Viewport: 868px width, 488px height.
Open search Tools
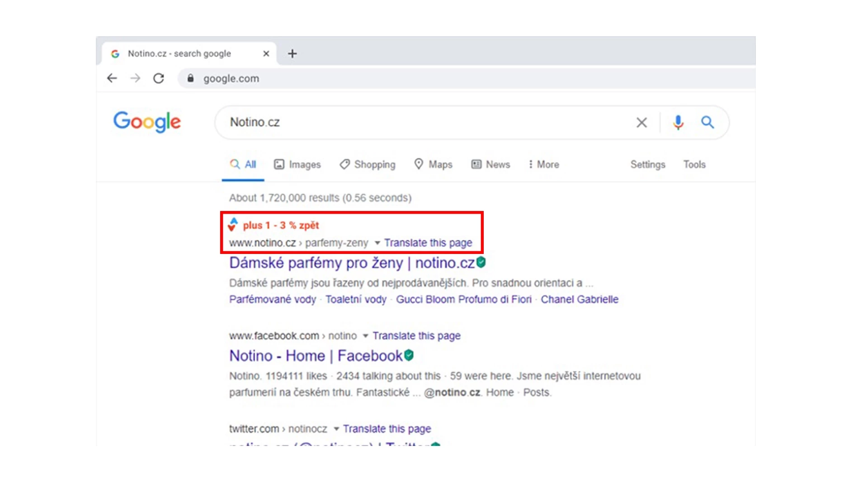coord(694,164)
